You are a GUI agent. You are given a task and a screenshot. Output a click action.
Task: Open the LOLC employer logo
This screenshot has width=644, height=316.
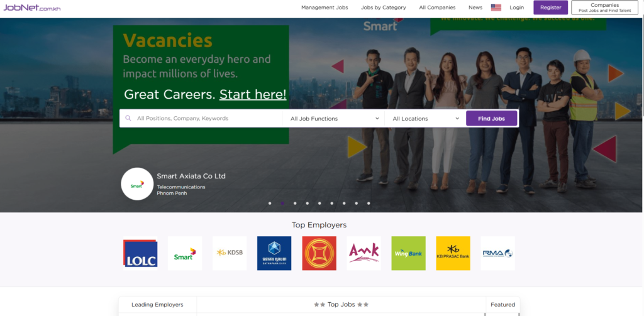(x=140, y=253)
